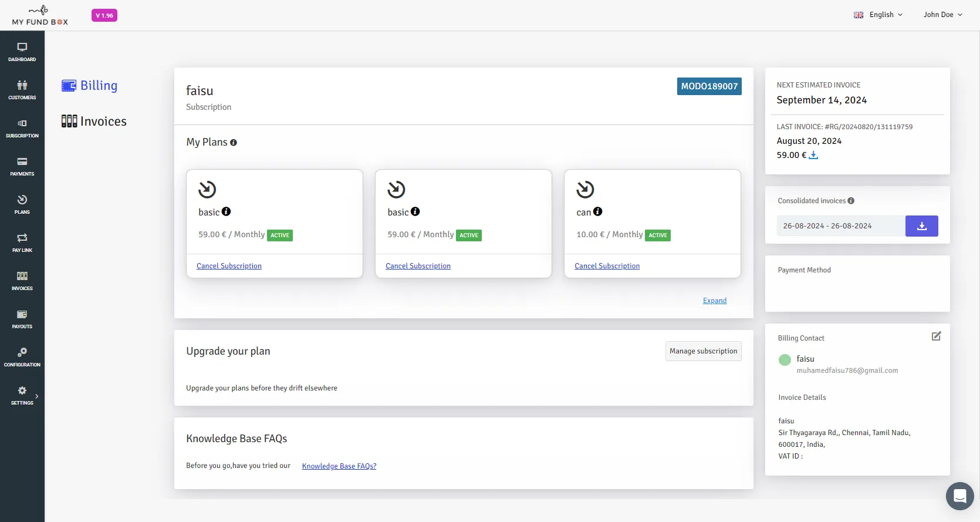Click the faisu billing contact avatar
This screenshot has height=522, width=980.
click(x=785, y=360)
